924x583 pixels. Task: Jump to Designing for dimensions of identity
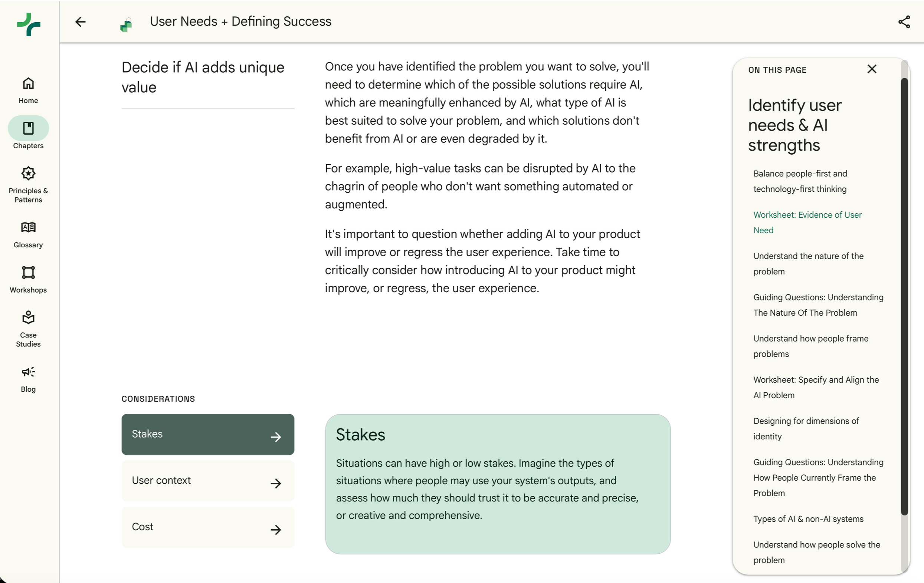coord(806,429)
